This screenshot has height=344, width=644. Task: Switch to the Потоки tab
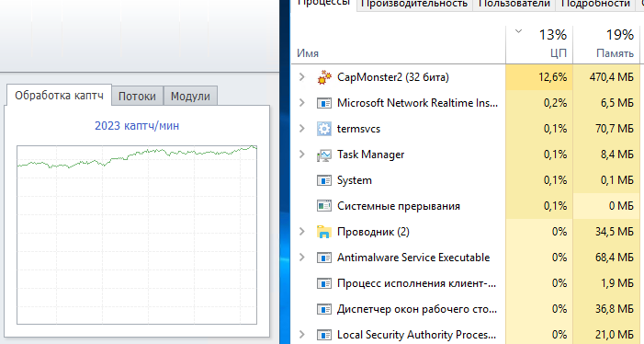click(x=137, y=96)
